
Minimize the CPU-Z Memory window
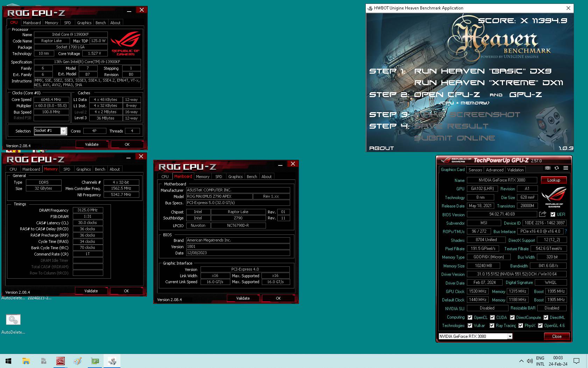pyautogui.click(x=128, y=158)
